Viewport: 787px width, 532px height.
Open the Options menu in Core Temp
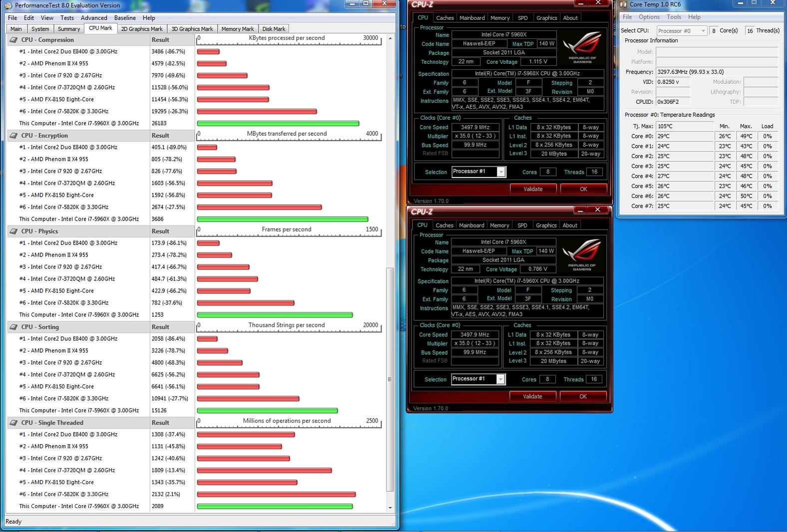pyautogui.click(x=649, y=17)
